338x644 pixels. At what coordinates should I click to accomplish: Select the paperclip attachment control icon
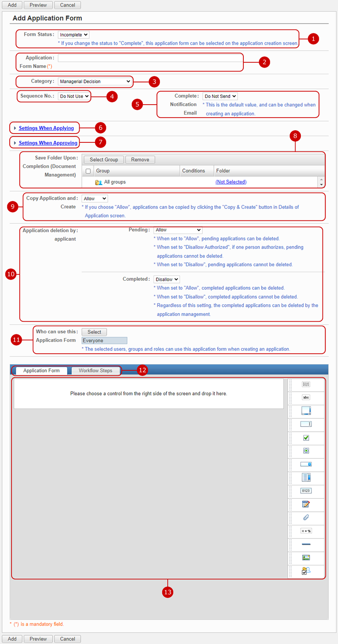pos(306,517)
